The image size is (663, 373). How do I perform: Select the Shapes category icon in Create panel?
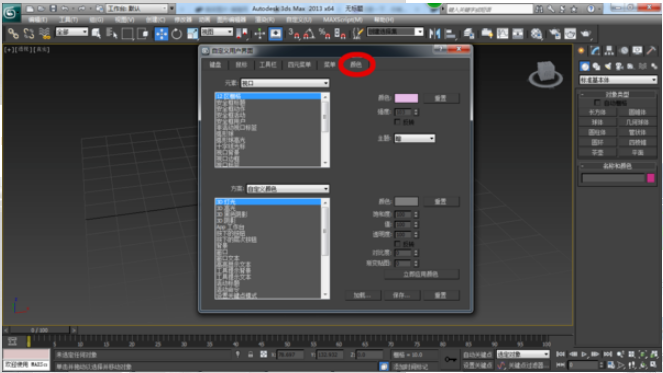click(x=596, y=66)
